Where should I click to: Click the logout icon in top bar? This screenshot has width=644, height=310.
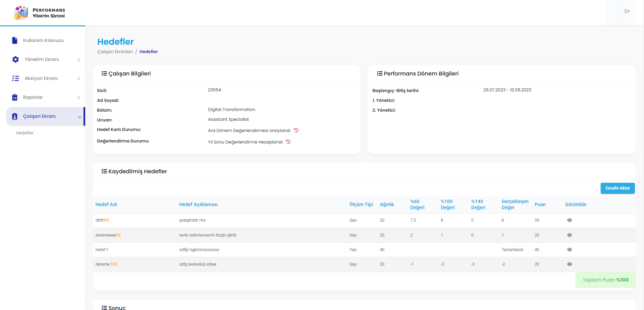[627, 11]
